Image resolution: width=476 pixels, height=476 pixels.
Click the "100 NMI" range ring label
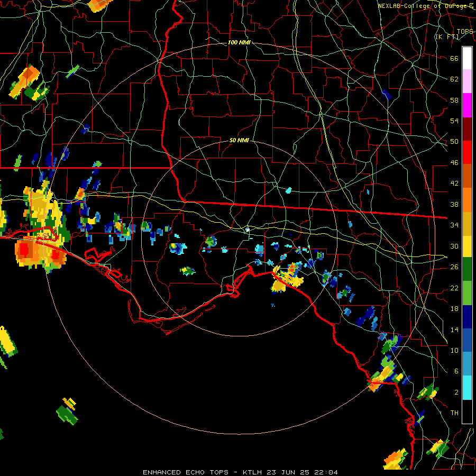point(239,42)
